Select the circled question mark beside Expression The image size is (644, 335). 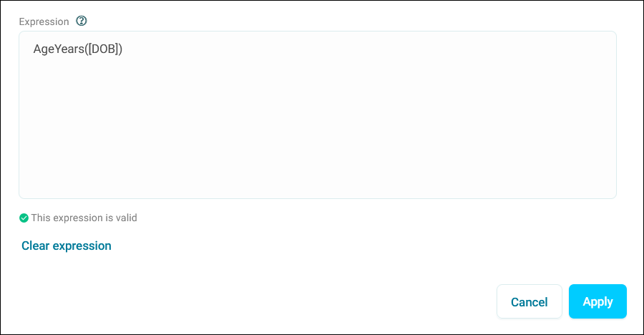82,21
